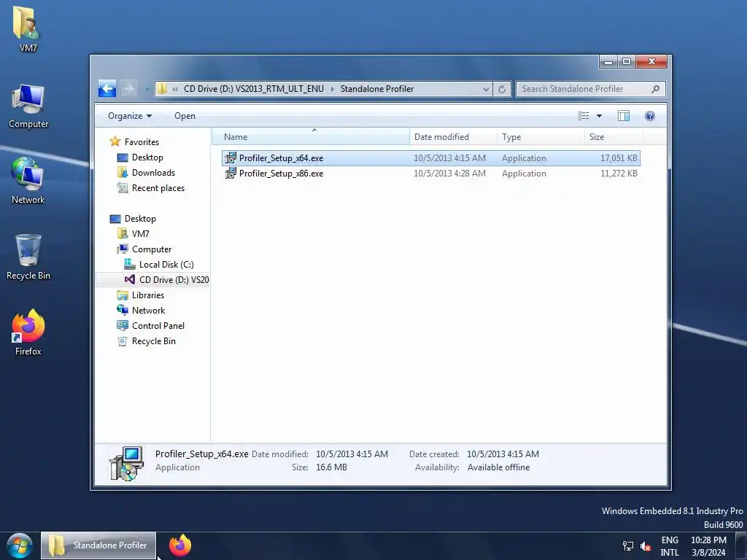Screen dimensions: 747x560
Task: Click Open in the toolbar
Action: pyautogui.click(x=185, y=116)
